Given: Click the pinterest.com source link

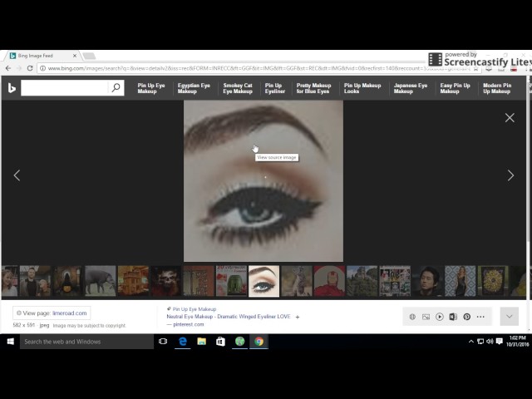Looking at the screenshot, I should 189,324.
